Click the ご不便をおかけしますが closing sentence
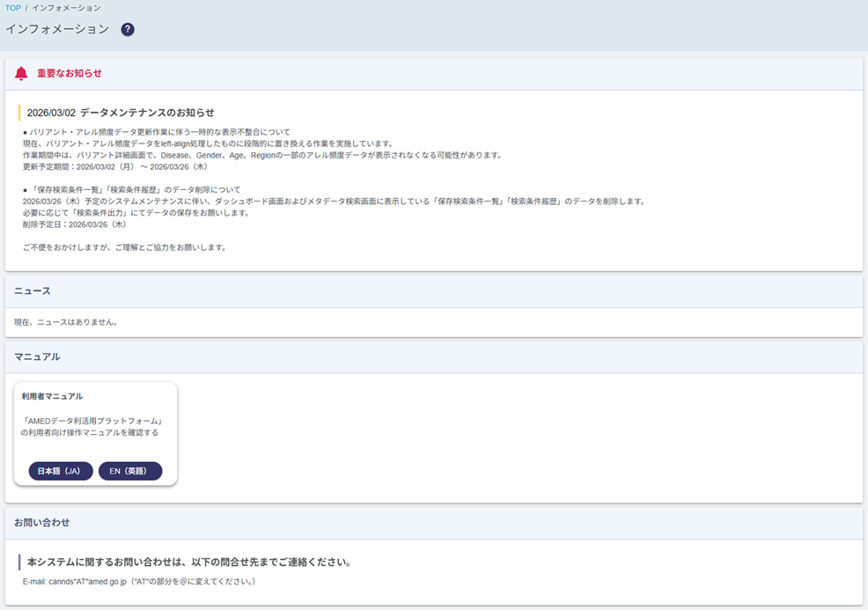The height and width of the screenshot is (610, 868). tap(124, 247)
